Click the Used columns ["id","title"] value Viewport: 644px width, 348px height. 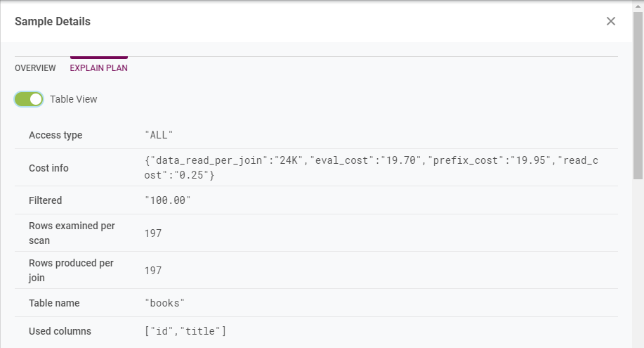click(185, 330)
